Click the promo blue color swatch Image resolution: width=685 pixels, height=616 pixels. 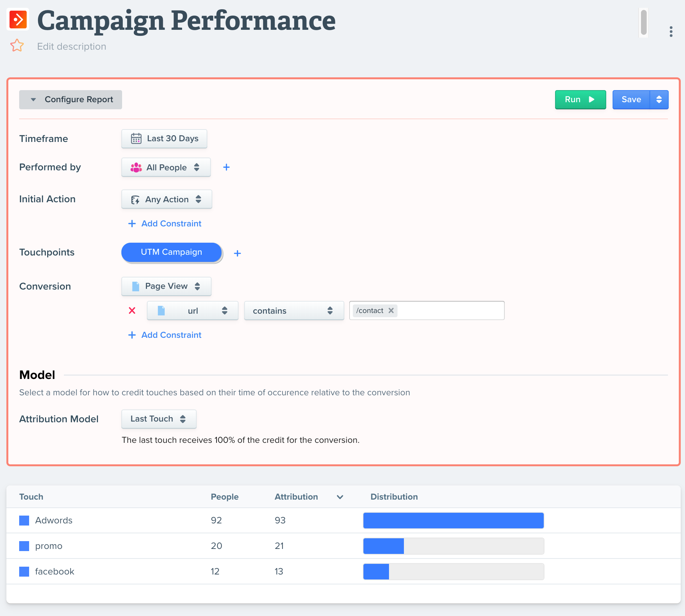pos(24,546)
